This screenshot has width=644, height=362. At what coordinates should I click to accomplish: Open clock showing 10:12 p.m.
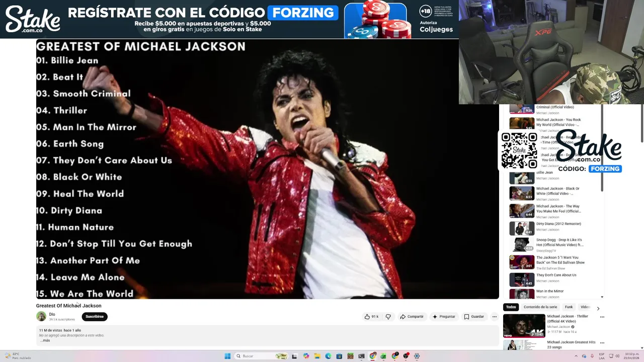tap(632, 356)
